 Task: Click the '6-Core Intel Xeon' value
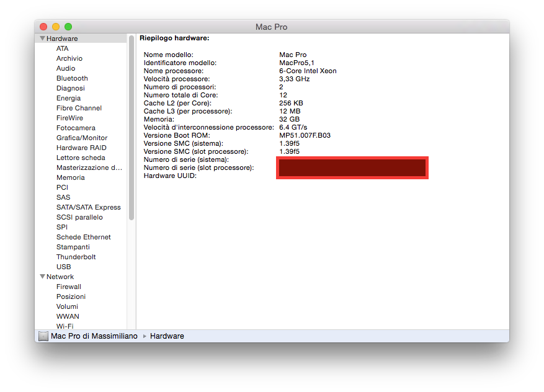click(x=308, y=71)
